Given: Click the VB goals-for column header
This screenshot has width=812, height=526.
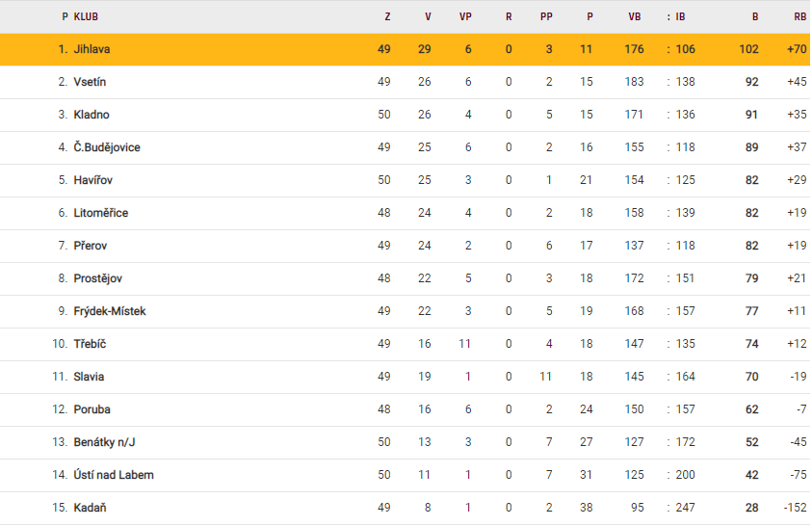Looking at the screenshot, I should tap(634, 16).
